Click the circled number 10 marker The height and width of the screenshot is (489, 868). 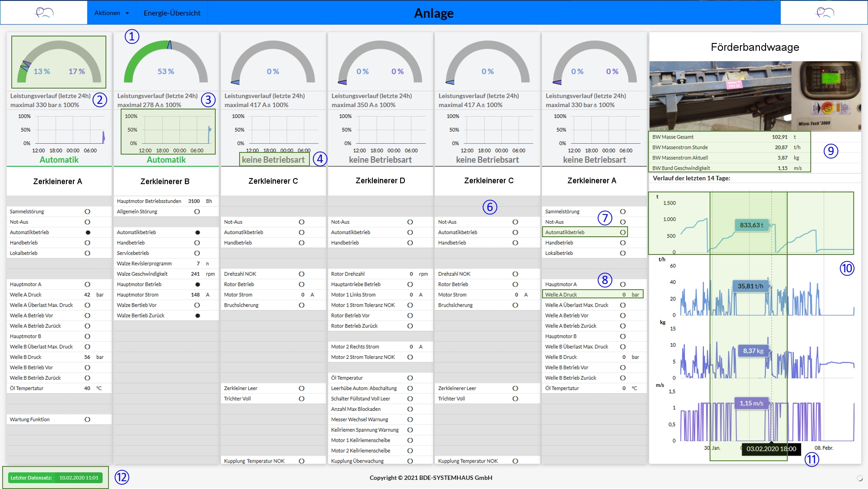point(847,268)
